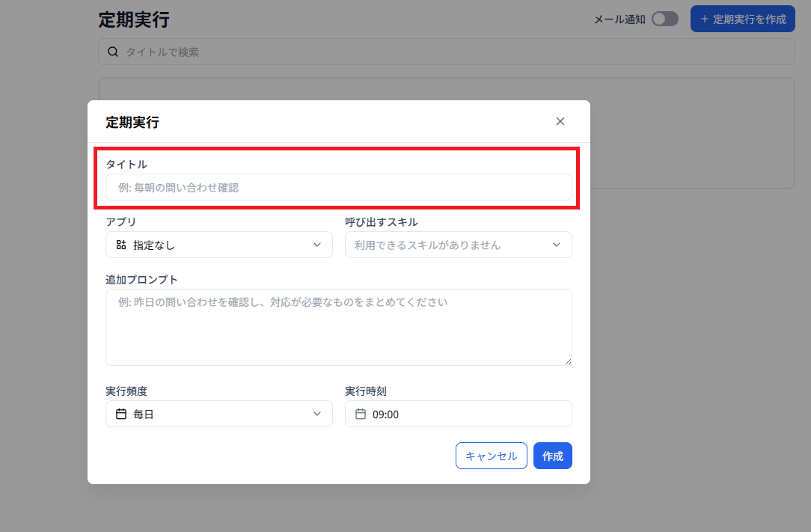This screenshot has height=532, width=811.
Task: Click the chevron arrow of 実行頻度 dropdown
Action: 317,414
